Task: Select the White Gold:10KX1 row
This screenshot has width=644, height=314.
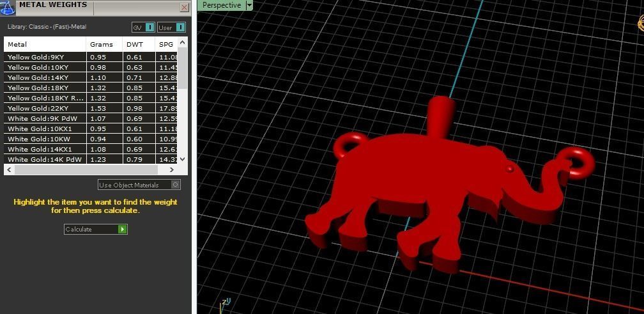Action: [x=91, y=129]
